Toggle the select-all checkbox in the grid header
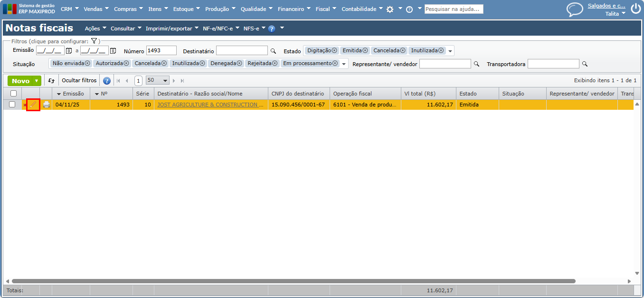 coord(13,94)
